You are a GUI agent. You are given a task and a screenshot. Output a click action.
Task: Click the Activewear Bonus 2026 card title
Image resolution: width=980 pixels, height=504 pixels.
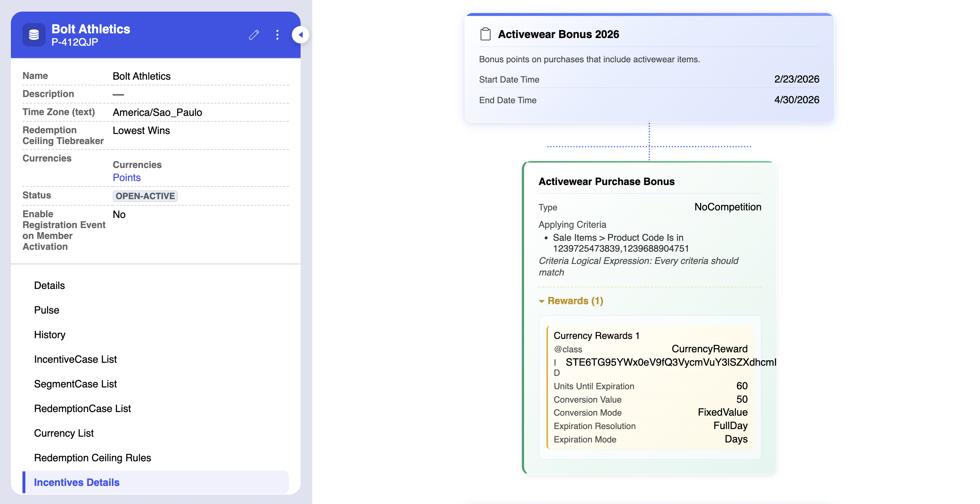point(558,34)
